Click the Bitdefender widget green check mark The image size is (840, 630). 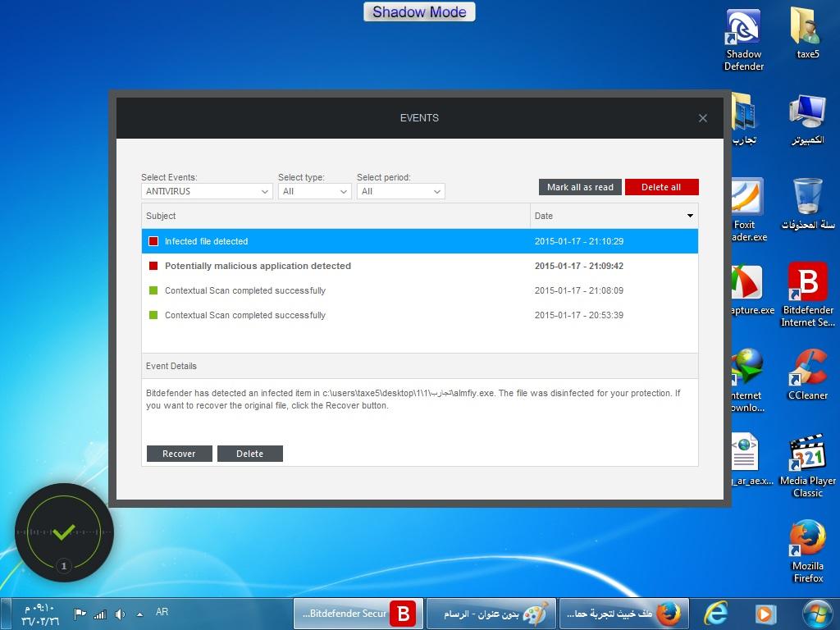64,532
